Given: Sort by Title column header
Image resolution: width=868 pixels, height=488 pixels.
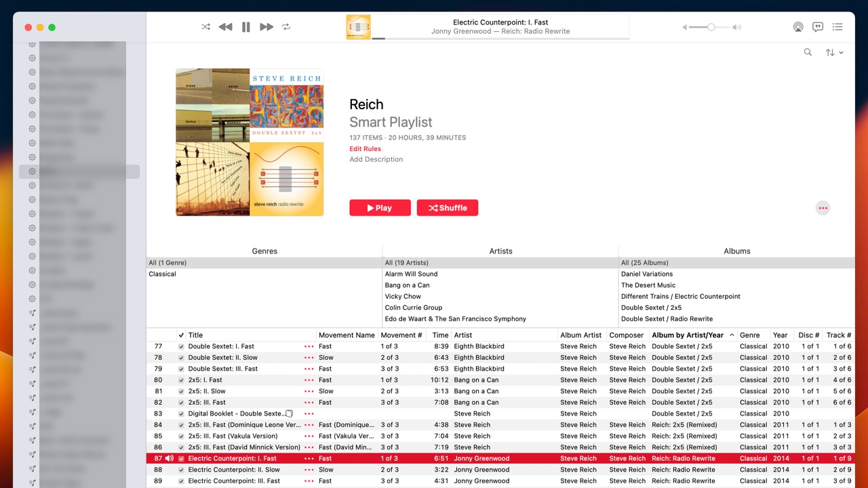Looking at the screenshot, I should 251,335.
